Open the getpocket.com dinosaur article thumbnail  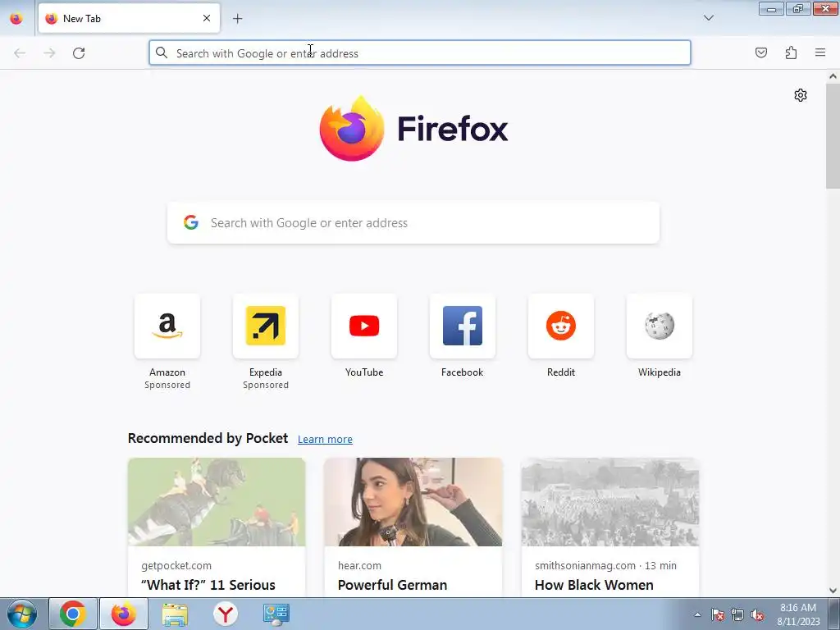tap(217, 502)
